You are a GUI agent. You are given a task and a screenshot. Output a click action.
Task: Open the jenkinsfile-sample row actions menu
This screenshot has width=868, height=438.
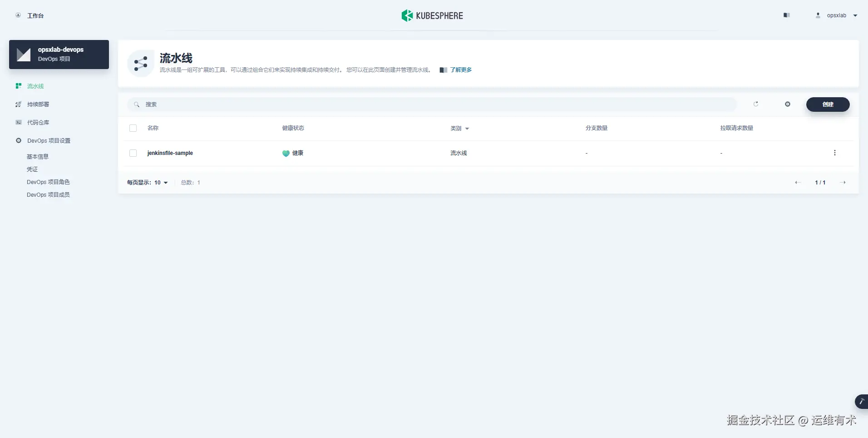834,153
